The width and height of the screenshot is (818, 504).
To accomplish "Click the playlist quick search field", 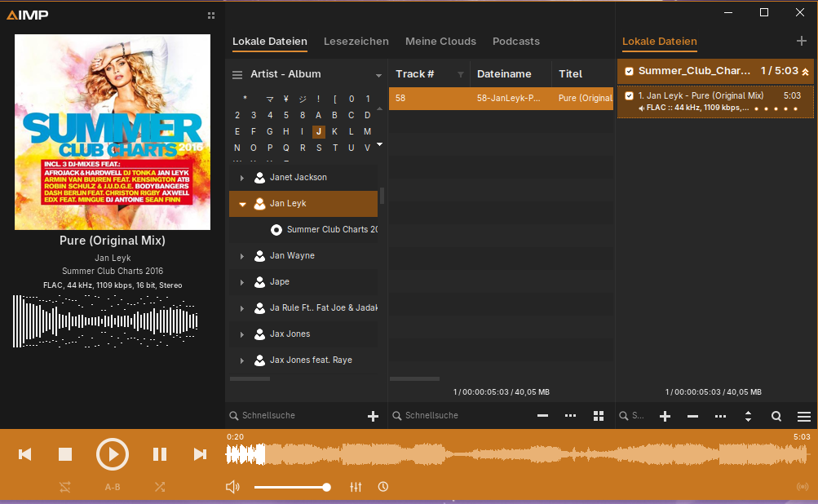I will pos(632,416).
